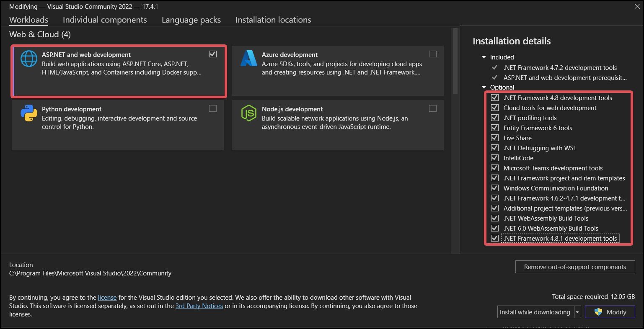The image size is (644, 329).
Task: Tick the Node.js development workload checkbox
Action: (x=433, y=108)
